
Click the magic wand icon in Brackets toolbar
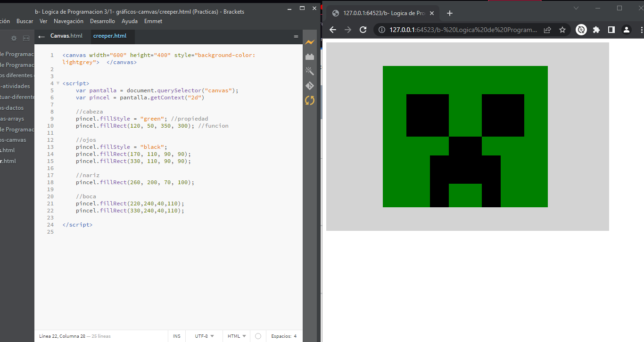(309, 71)
